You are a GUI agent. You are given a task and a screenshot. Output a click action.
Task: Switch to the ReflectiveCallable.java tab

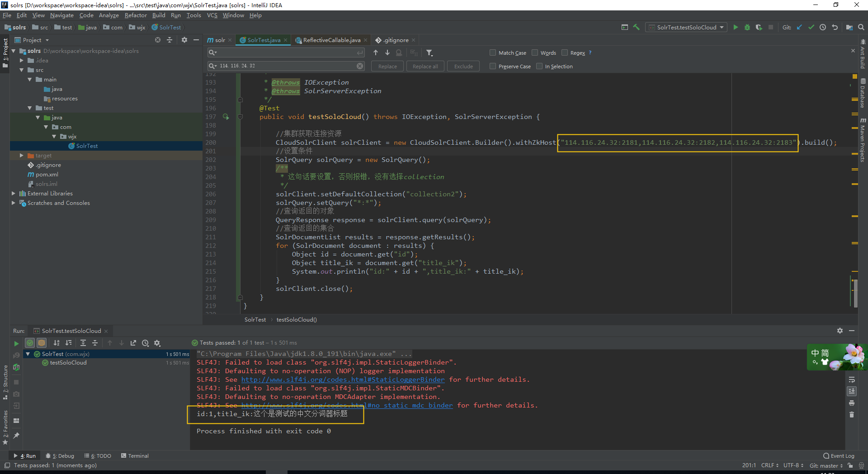pyautogui.click(x=331, y=40)
